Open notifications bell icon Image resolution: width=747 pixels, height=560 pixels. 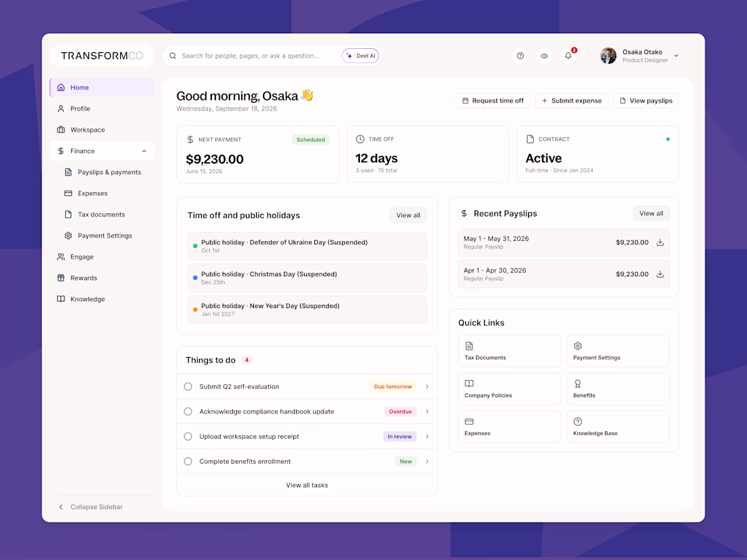click(568, 56)
